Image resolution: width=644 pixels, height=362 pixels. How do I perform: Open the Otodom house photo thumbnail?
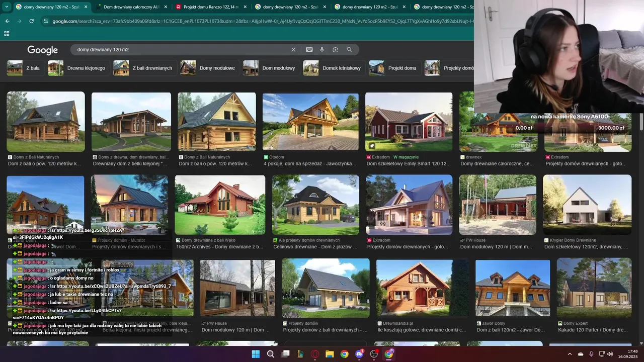click(310, 122)
